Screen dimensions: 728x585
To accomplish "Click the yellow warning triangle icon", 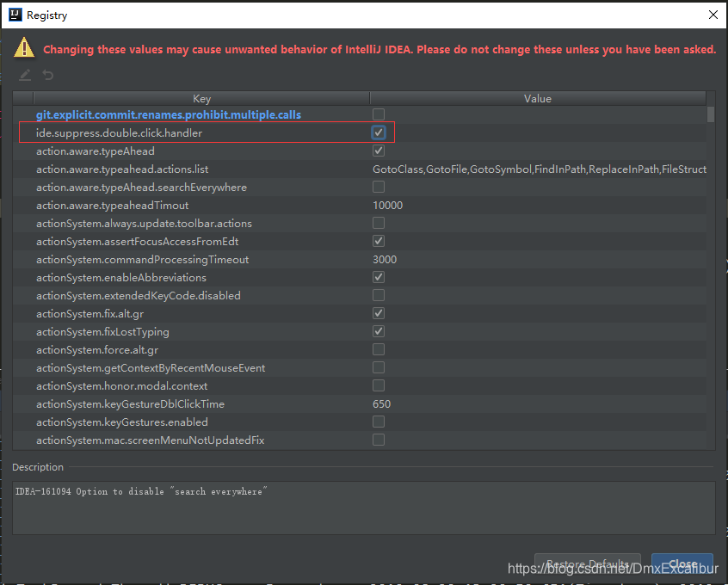I will 24,48.
